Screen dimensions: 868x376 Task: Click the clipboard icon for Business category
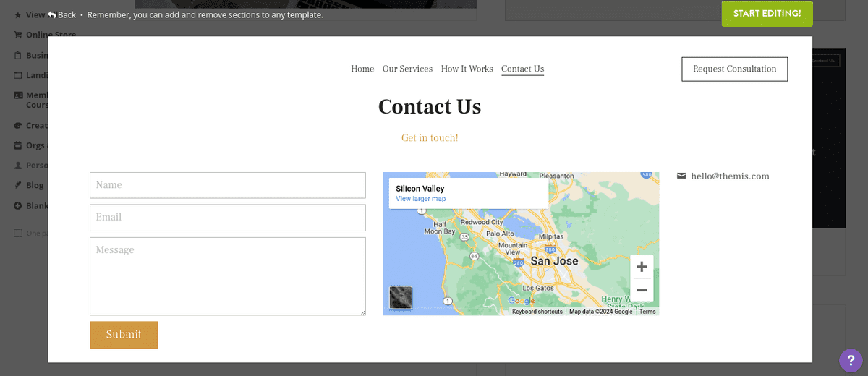coord(18,55)
